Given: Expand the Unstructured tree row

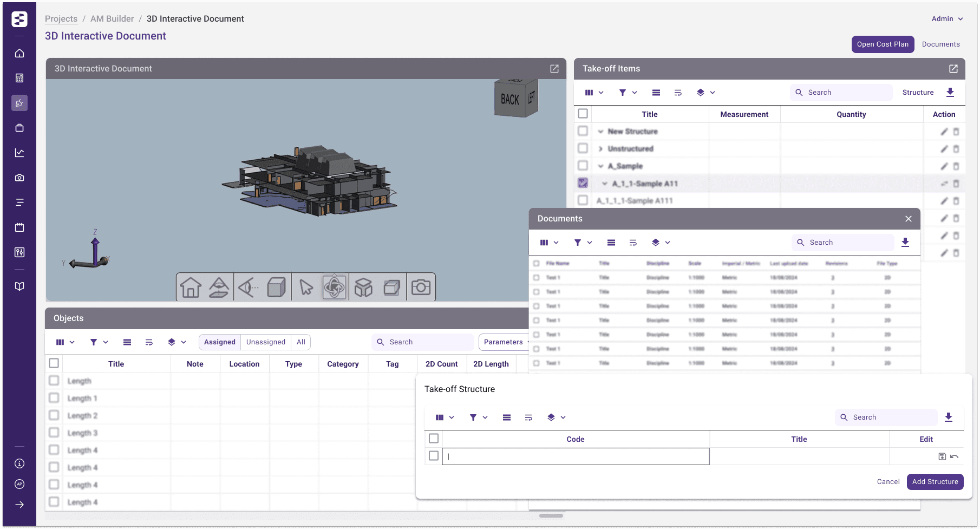Looking at the screenshot, I should [600, 149].
